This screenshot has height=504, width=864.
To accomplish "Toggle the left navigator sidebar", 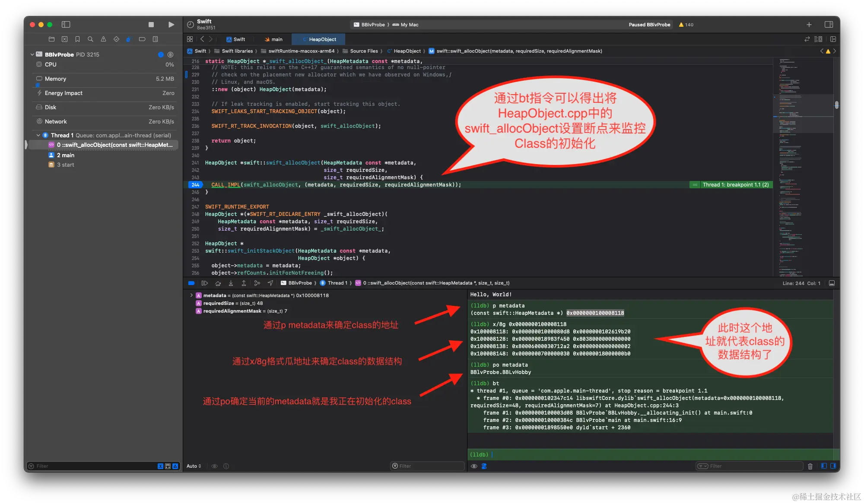I will [66, 25].
